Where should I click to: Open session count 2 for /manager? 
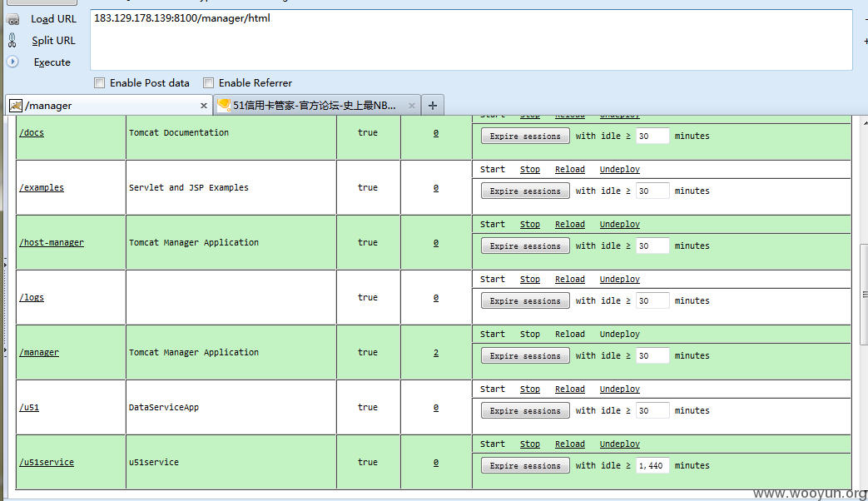tap(436, 353)
